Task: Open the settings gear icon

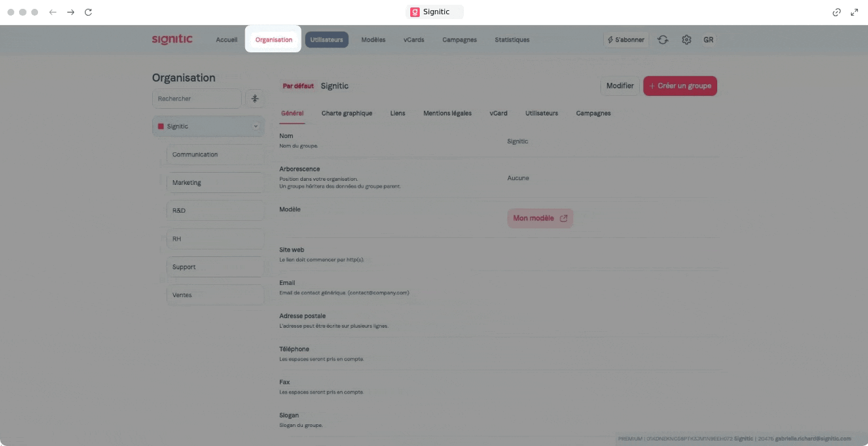Action: point(687,40)
